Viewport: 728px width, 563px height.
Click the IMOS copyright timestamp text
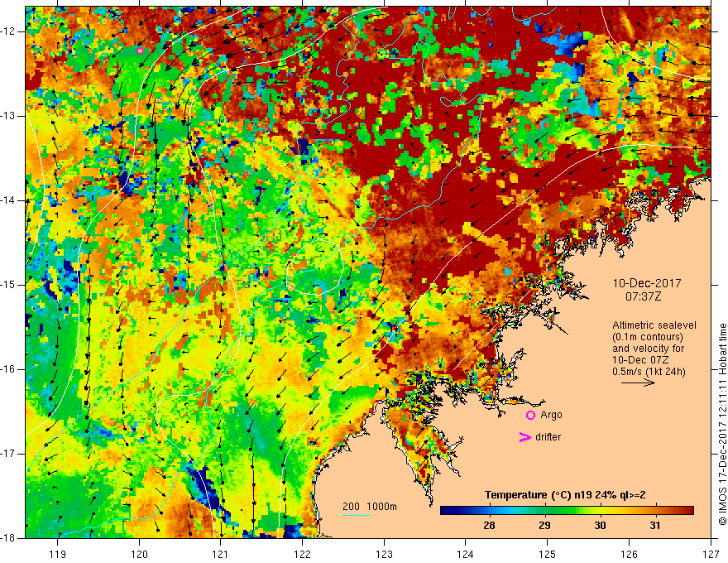point(722,424)
